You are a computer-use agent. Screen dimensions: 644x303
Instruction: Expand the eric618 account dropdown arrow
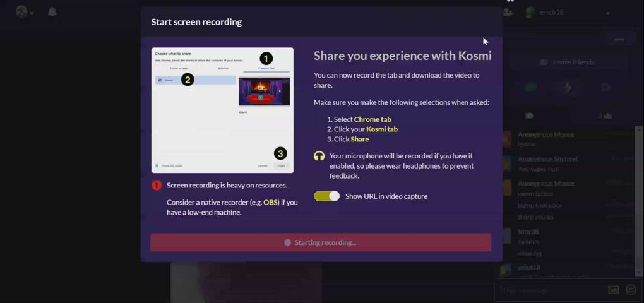(x=607, y=13)
